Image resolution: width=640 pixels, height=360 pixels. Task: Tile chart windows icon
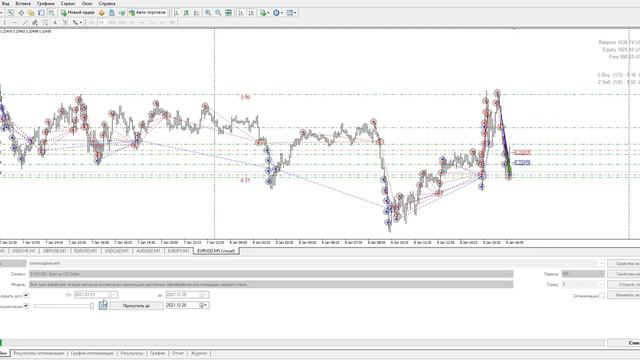point(229,13)
